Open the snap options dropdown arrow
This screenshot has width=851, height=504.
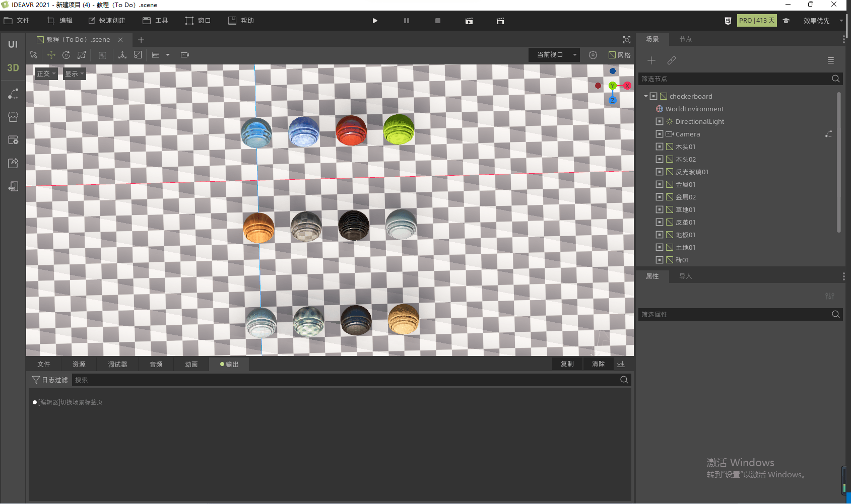(x=168, y=55)
